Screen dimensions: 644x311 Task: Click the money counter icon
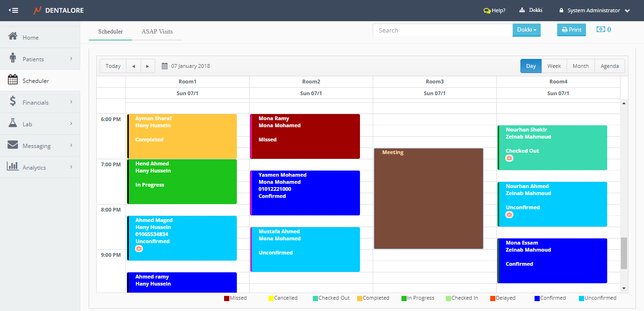point(601,30)
